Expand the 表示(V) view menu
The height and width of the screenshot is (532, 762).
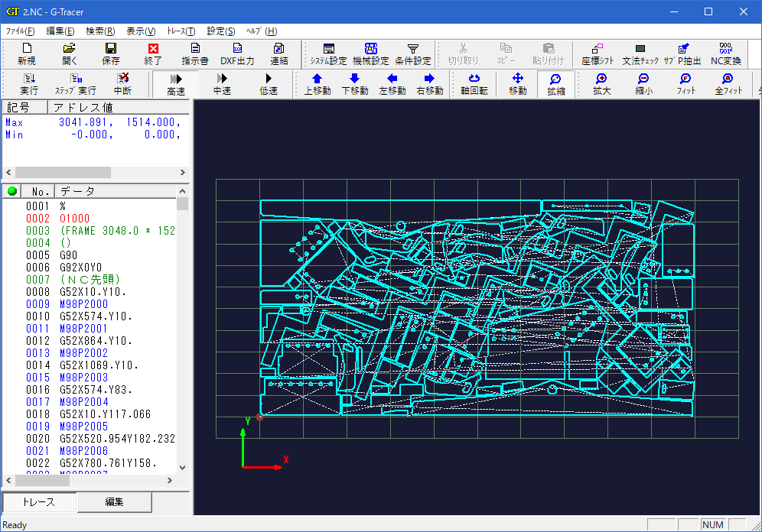click(141, 31)
